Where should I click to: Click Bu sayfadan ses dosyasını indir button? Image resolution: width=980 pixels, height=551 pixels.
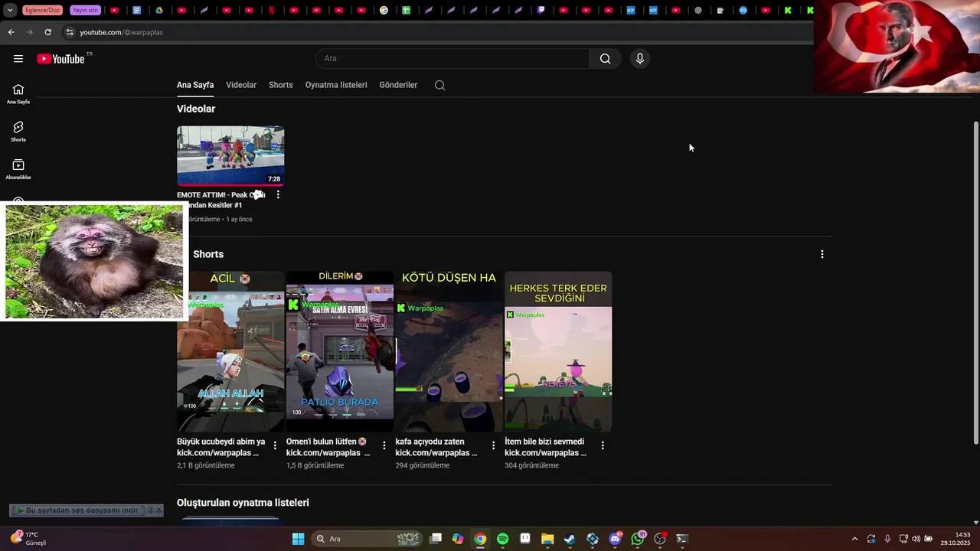click(x=77, y=510)
